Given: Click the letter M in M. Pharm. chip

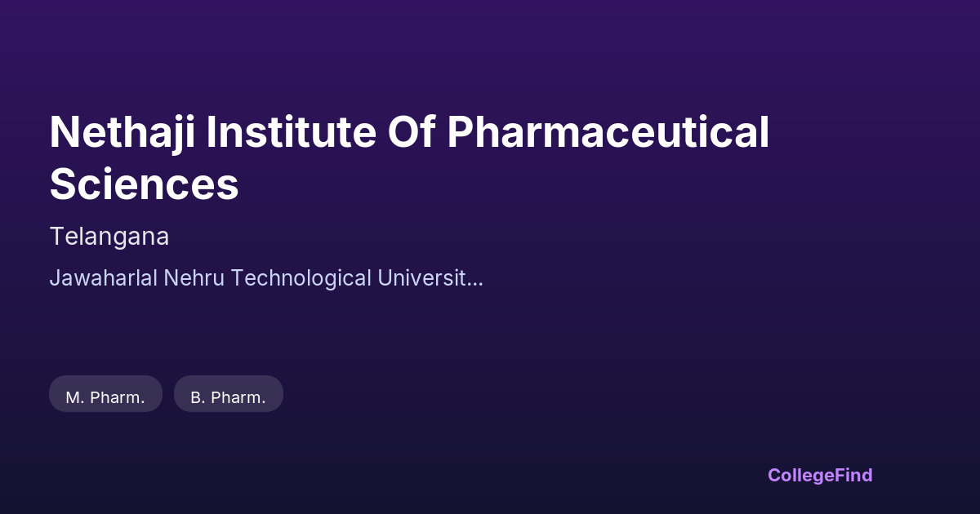Looking at the screenshot, I should 72,398.
